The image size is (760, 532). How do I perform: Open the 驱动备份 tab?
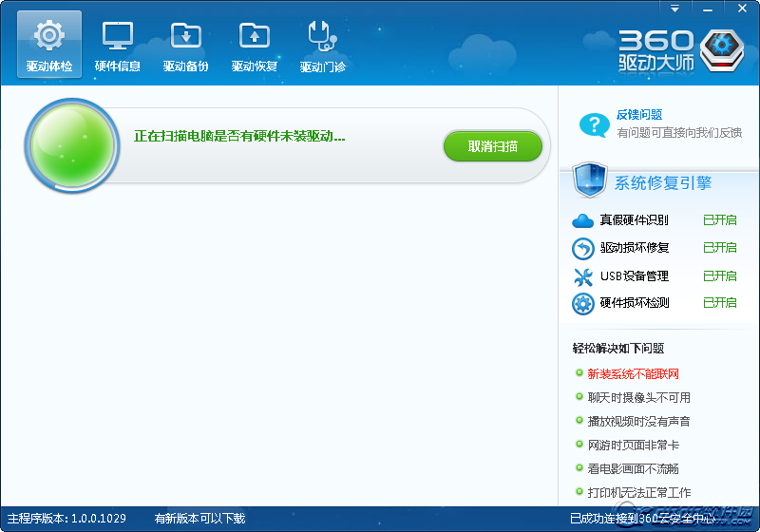click(185, 45)
